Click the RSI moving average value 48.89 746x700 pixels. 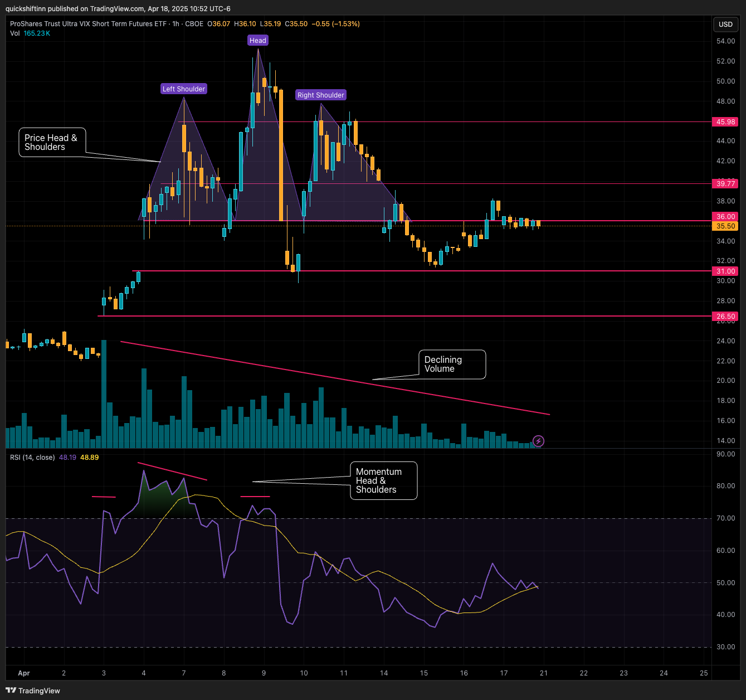tap(89, 457)
